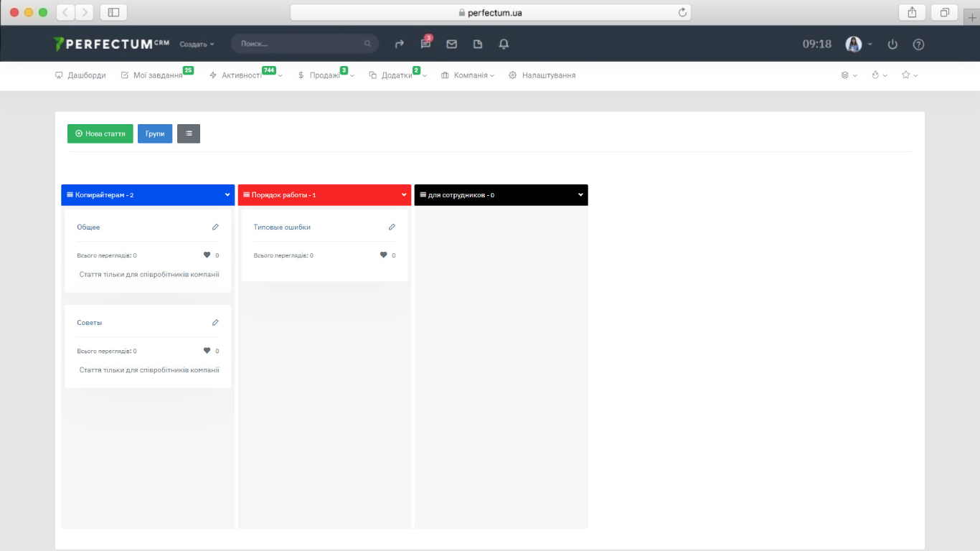Open the chat messages icon with badge
980x551 pixels.
[x=425, y=44]
